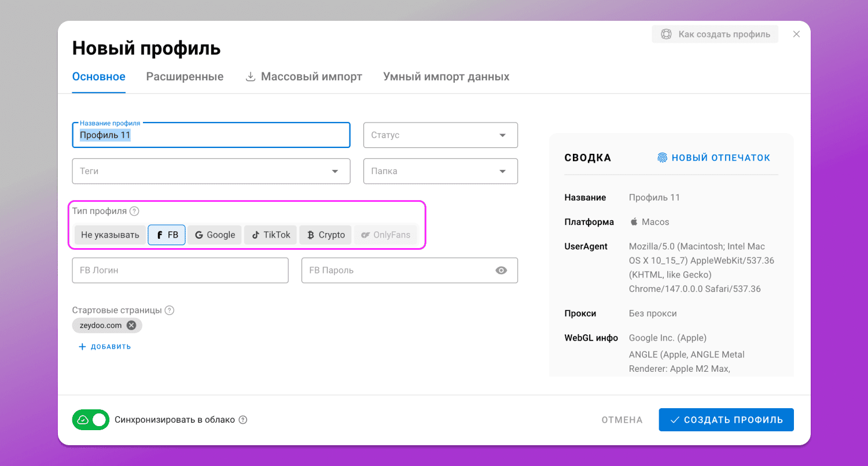
Task: Click the Новый профиль dialog title
Action: point(146,48)
